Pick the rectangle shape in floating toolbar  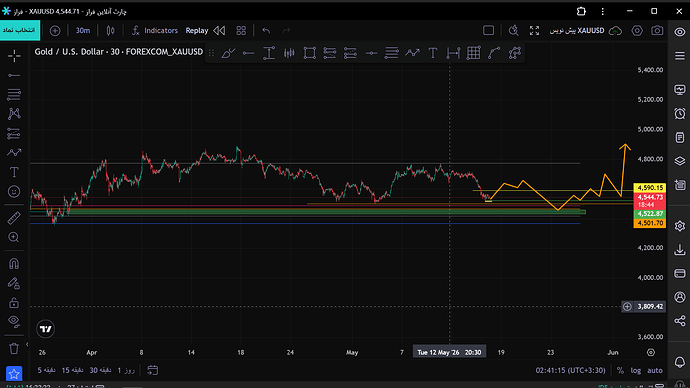(x=309, y=53)
